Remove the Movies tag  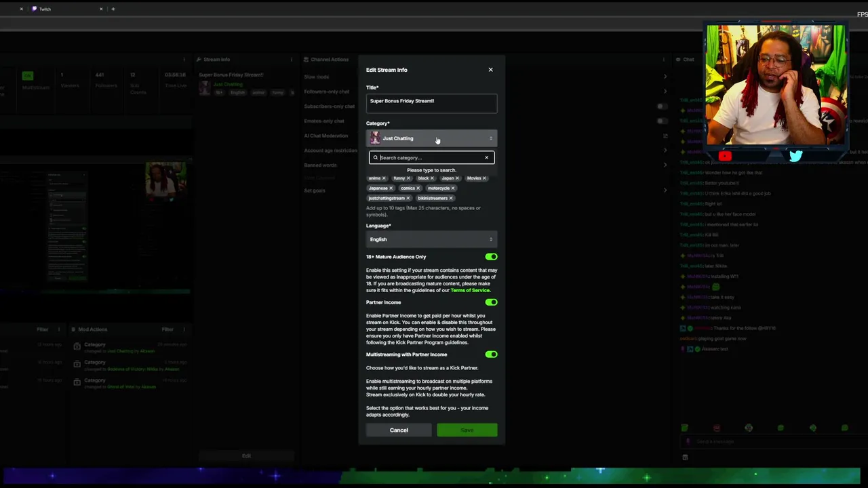pyautogui.click(x=484, y=178)
